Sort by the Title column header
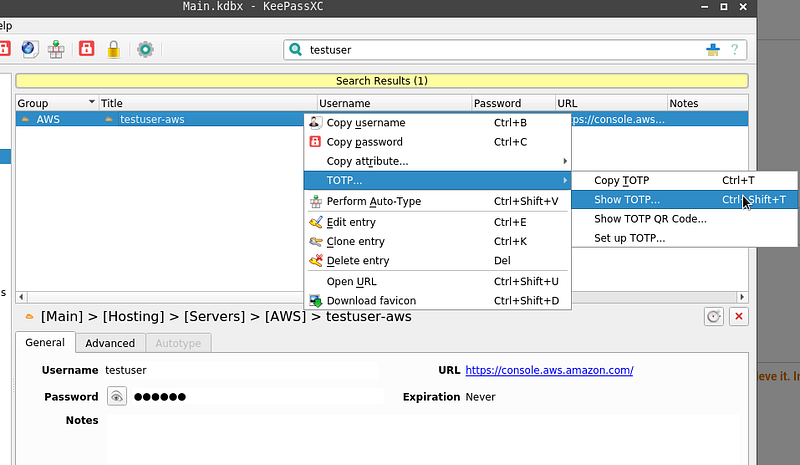This screenshot has width=800, height=465. (x=208, y=103)
